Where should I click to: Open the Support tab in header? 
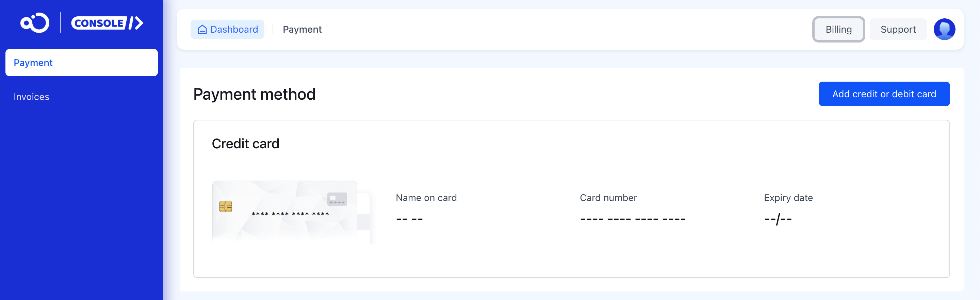pos(897,29)
